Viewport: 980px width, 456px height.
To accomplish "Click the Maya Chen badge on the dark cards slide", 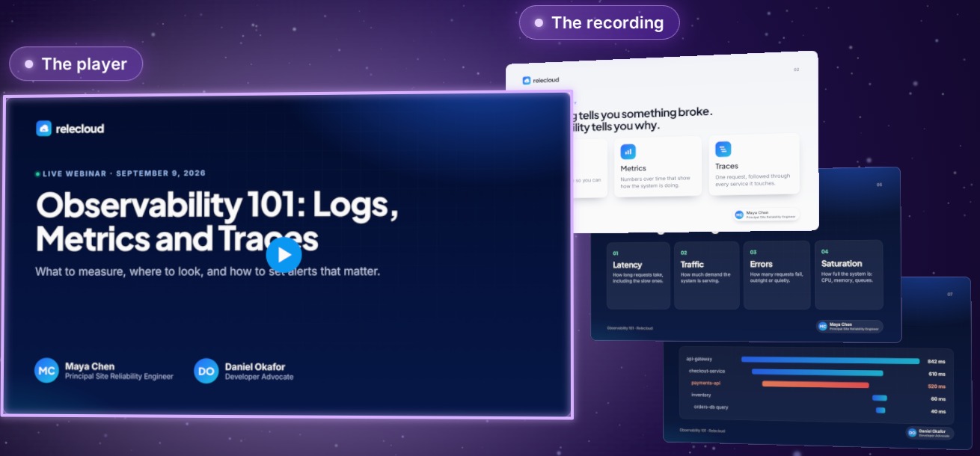I will (849, 327).
